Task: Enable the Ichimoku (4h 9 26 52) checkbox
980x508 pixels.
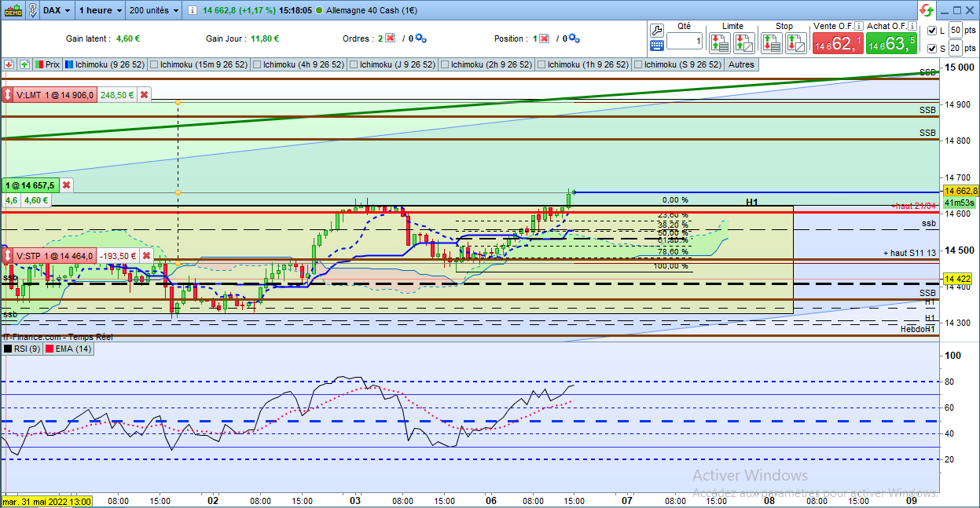Action: [x=258, y=64]
